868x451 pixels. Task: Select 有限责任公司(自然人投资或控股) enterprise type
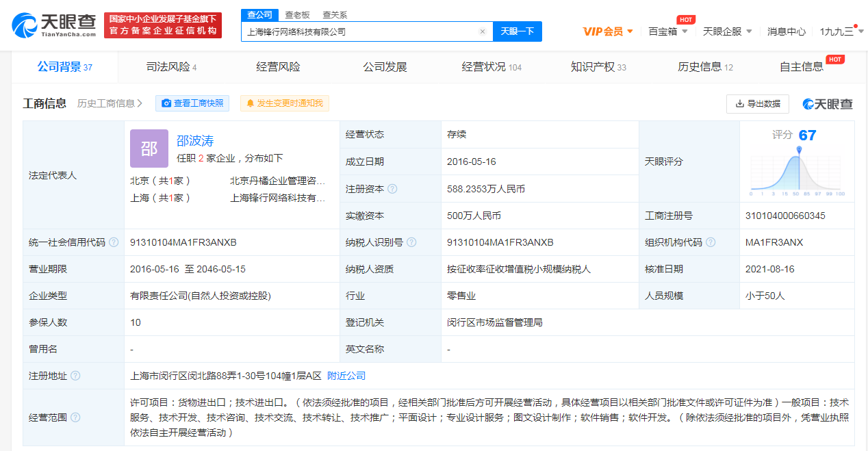(201, 296)
